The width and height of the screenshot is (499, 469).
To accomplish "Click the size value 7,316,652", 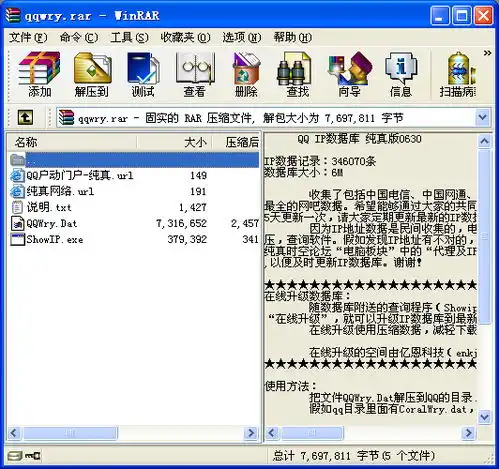I will [x=182, y=223].
